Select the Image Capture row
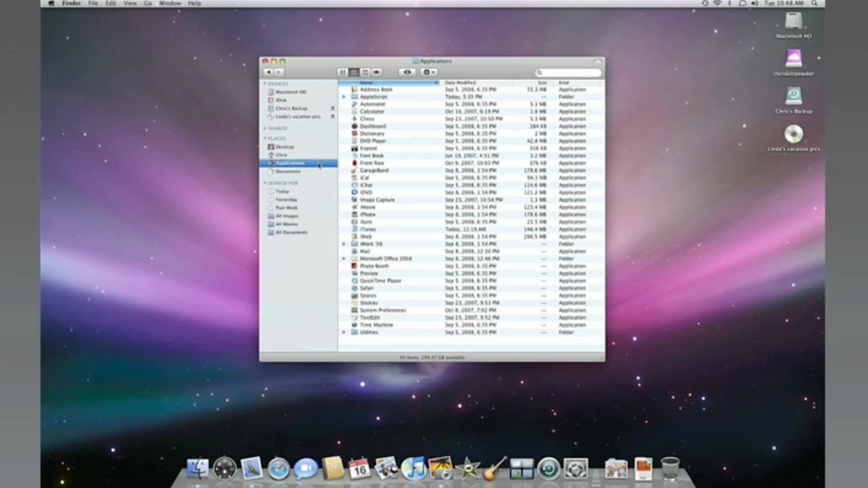Screen dimensions: 868x488 pyautogui.click(x=471, y=200)
